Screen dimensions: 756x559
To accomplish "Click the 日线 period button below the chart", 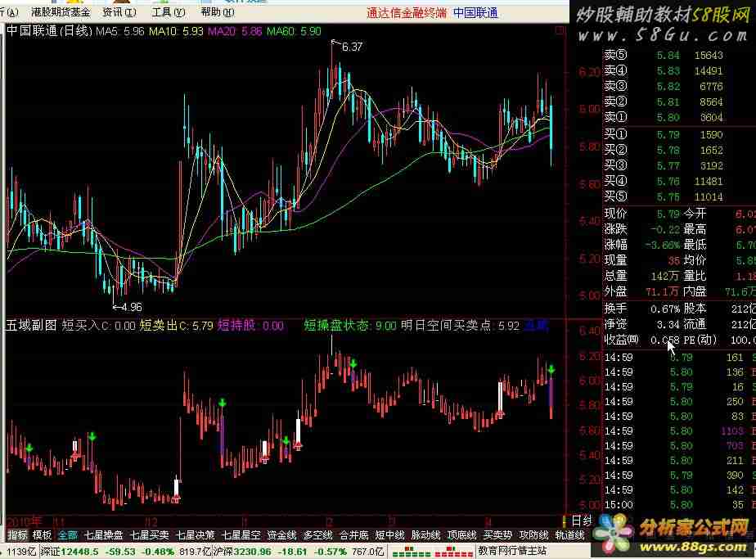I will tap(581, 521).
